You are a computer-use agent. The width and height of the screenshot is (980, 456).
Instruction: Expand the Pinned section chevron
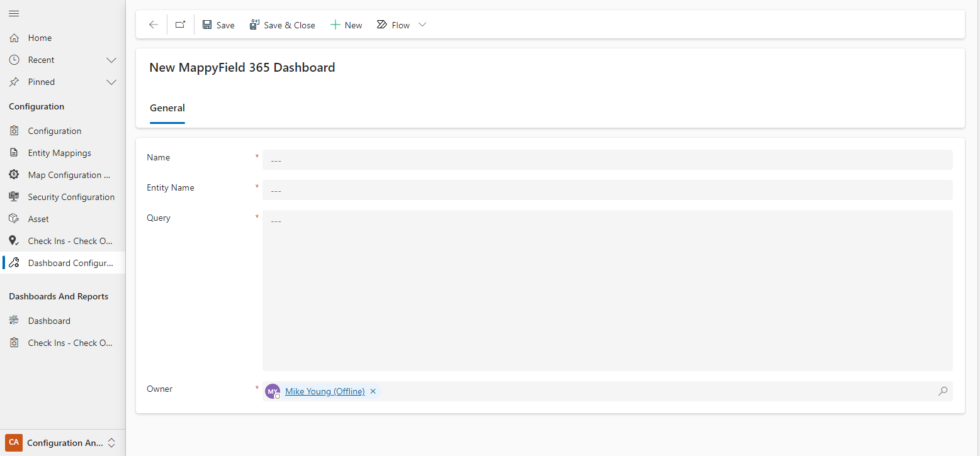[x=111, y=82]
